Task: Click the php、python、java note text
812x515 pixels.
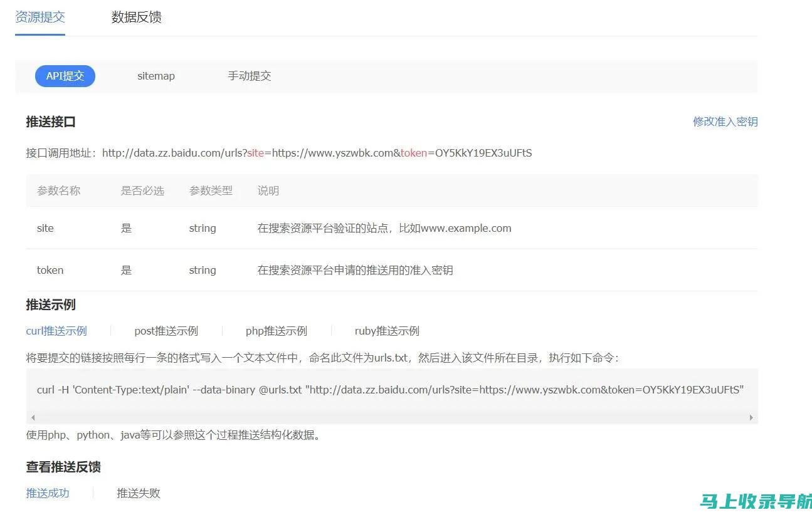Action: click(173, 434)
